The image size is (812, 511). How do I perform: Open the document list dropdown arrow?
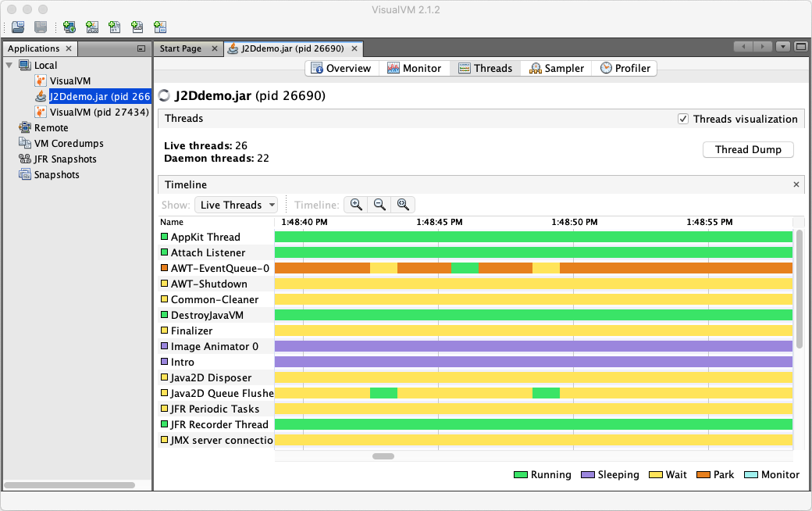(782, 47)
